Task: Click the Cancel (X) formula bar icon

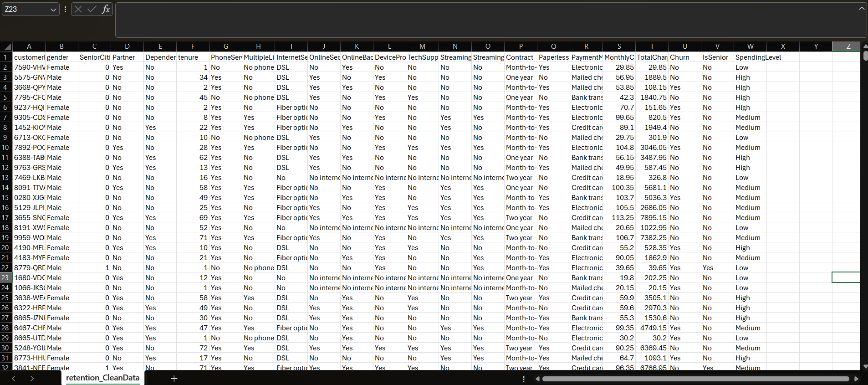Action: click(x=78, y=9)
